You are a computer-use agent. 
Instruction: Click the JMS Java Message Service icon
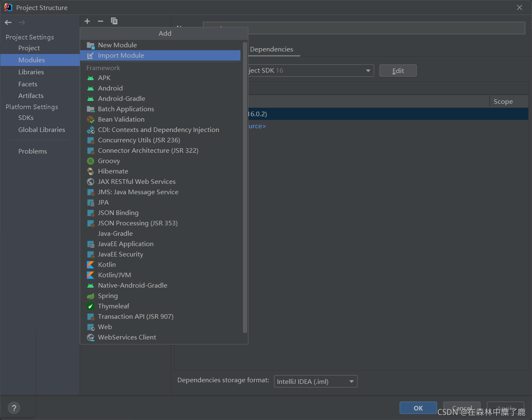point(91,192)
